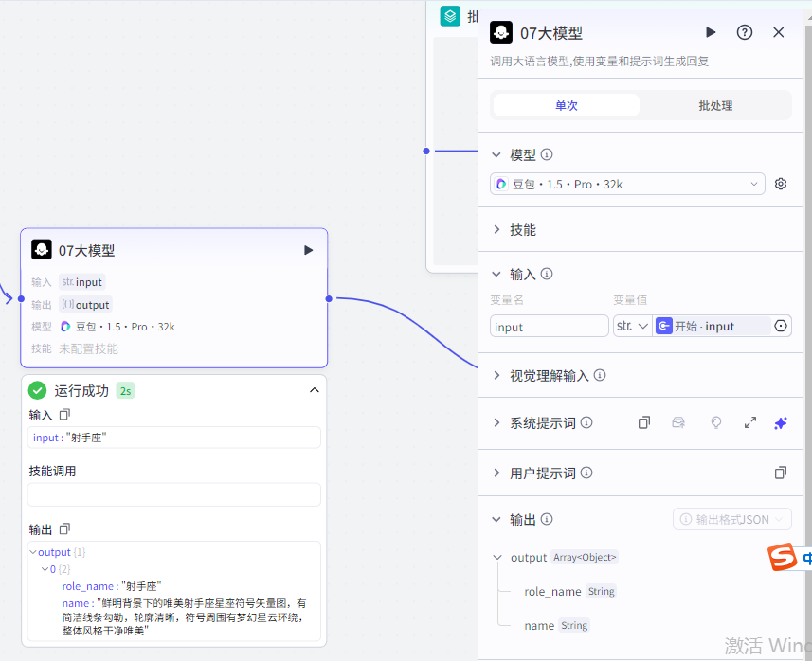Image resolution: width=812 pixels, height=661 pixels.
Task: Open the lightbulb suggestion icon for 系统提示词
Action: tap(716, 423)
